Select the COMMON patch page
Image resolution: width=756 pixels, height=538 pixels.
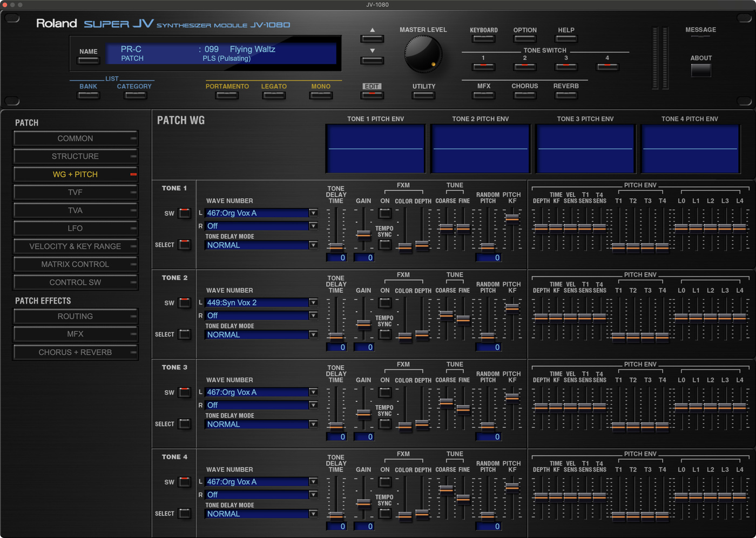click(x=76, y=139)
